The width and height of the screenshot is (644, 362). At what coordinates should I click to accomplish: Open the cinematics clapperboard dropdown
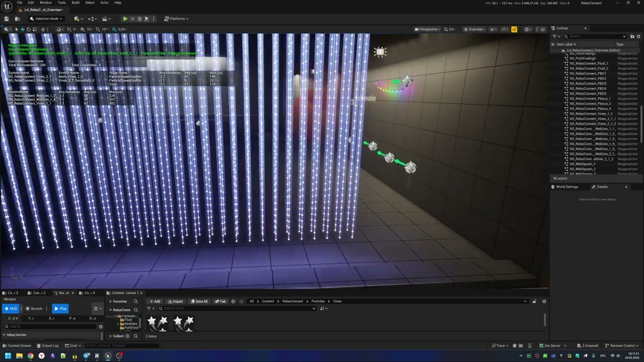point(106,19)
